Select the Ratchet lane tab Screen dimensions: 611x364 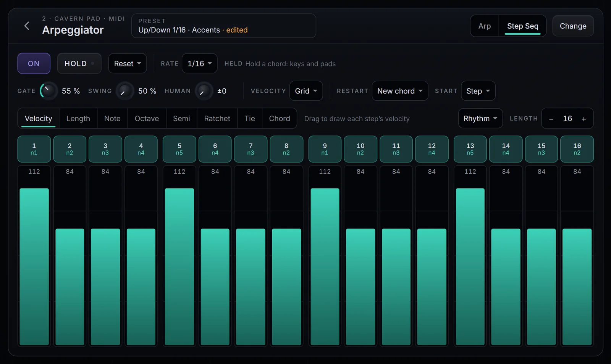pyautogui.click(x=217, y=118)
